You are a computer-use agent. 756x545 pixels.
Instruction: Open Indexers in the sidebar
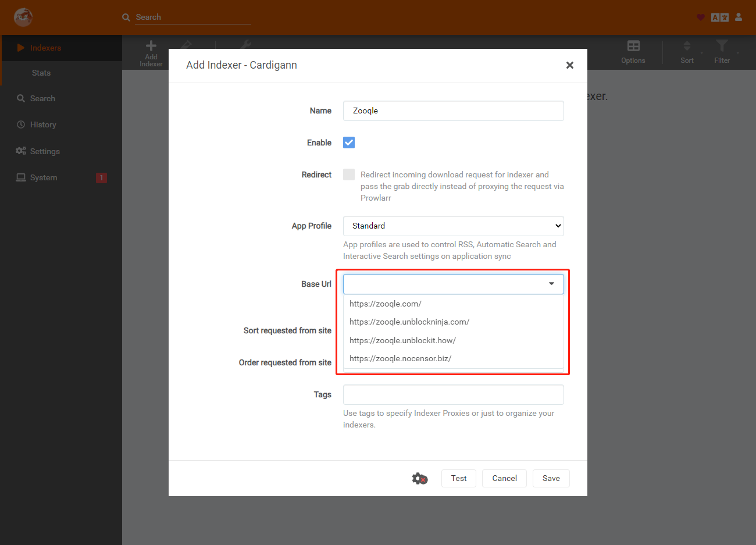61,48
